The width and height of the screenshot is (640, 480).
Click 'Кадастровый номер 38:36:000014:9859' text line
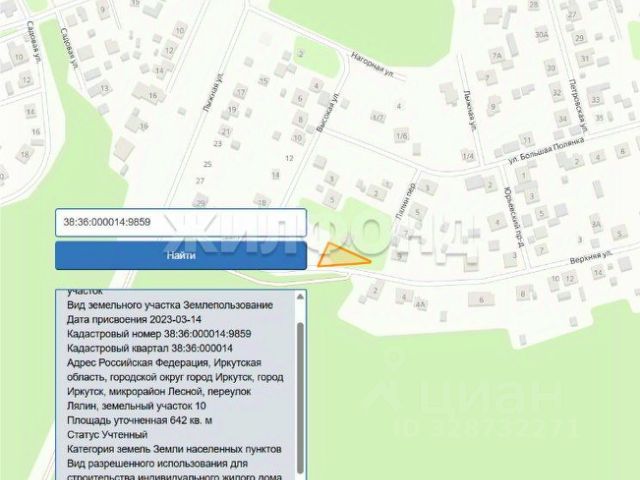(x=159, y=334)
